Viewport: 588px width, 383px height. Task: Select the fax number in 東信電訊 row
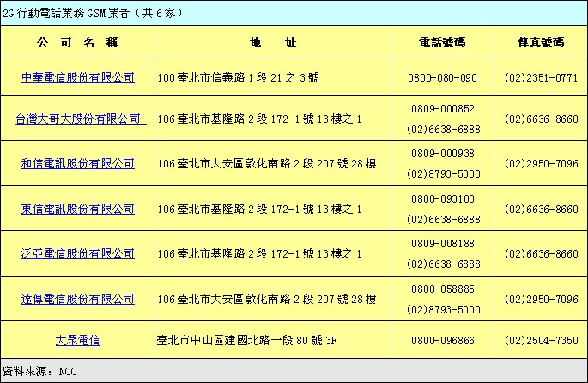[x=541, y=210]
